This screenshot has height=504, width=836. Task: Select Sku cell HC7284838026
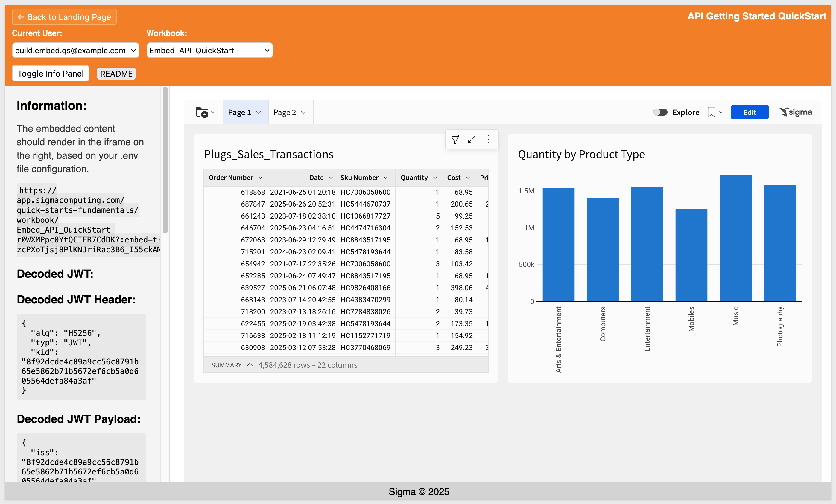click(x=367, y=311)
